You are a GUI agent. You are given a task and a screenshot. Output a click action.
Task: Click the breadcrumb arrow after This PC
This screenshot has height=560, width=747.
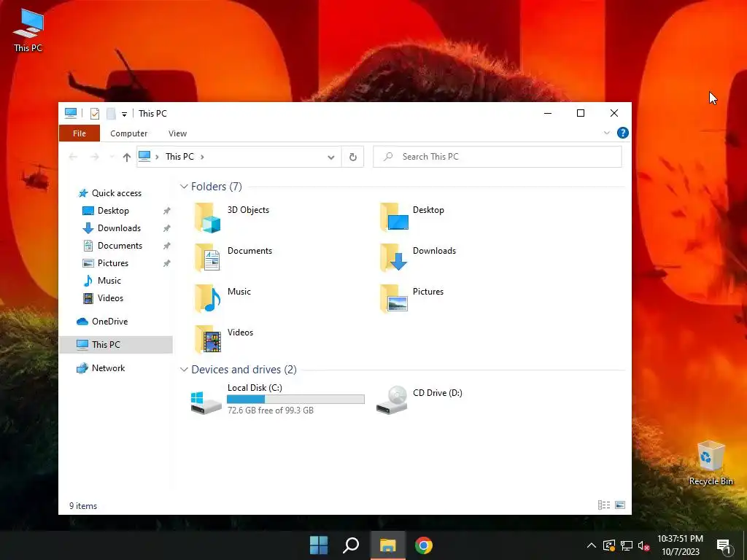click(x=202, y=157)
